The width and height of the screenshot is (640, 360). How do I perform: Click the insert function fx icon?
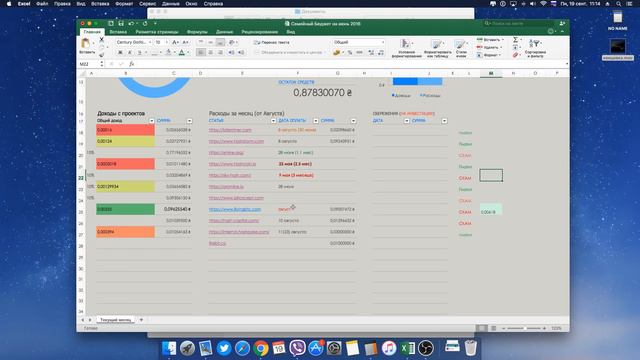(131, 64)
